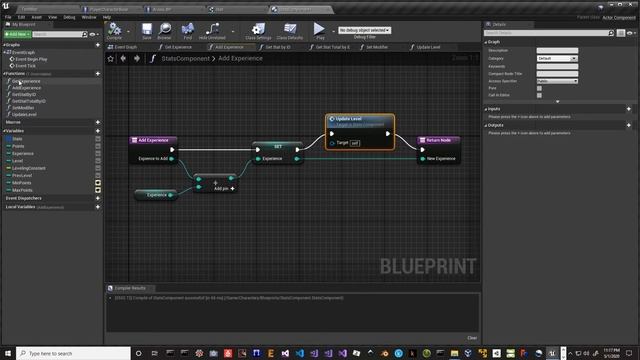This screenshot has height=360, width=640.
Task: Click the taskbar Type here to search box
Action: click(73, 353)
